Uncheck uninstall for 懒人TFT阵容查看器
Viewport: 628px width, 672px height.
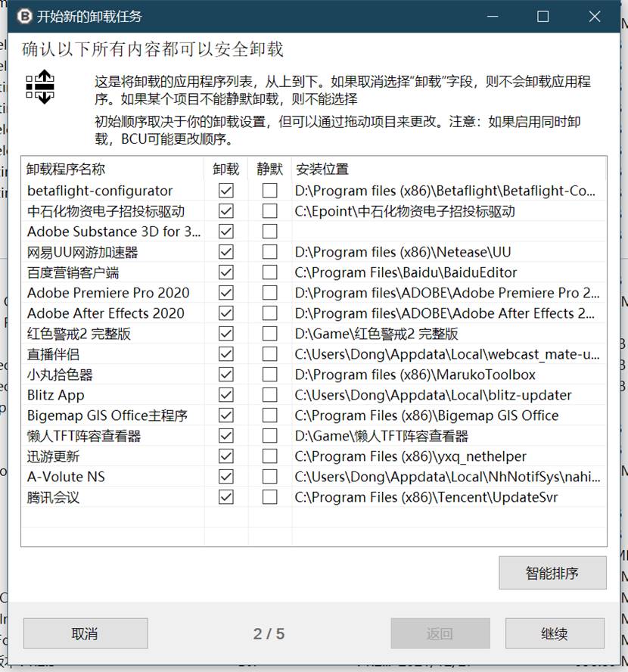226,436
